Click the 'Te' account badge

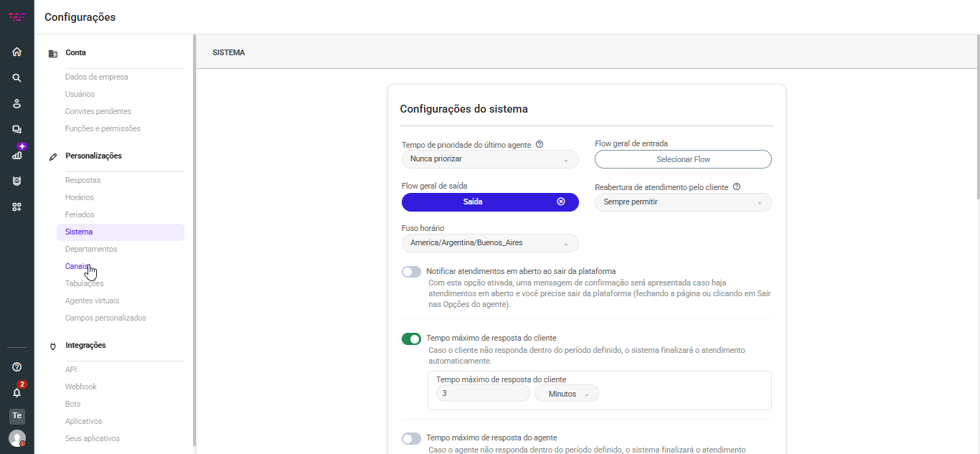click(17, 416)
